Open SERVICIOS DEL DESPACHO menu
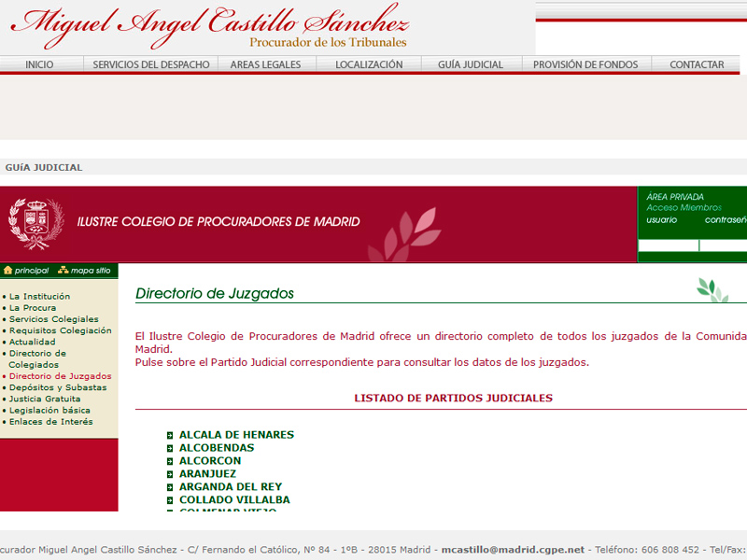The image size is (747, 560). click(150, 64)
